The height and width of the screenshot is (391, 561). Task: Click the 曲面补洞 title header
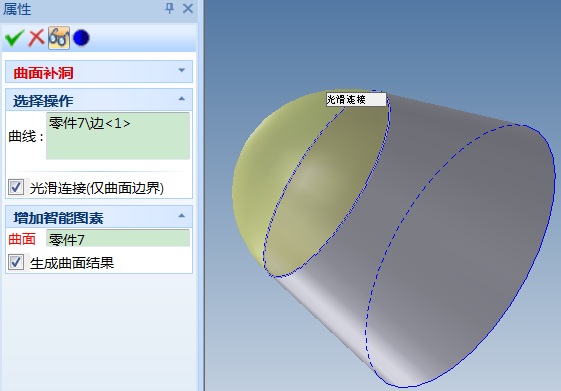(x=43, y=73)
